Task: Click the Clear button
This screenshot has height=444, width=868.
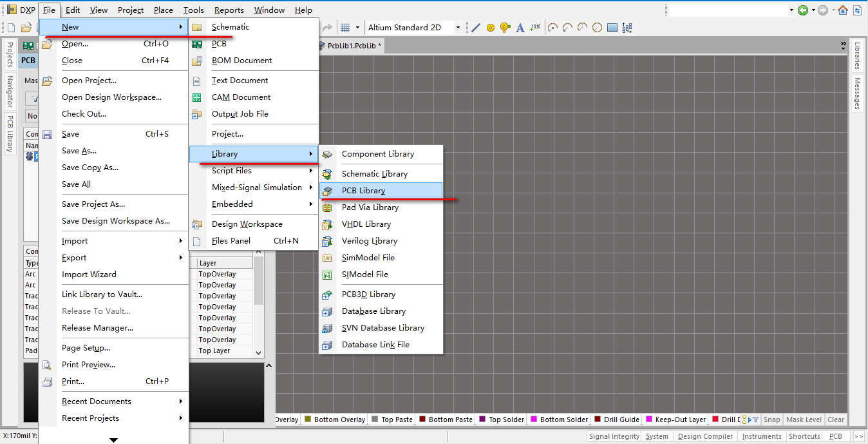Action: (836, 420)
